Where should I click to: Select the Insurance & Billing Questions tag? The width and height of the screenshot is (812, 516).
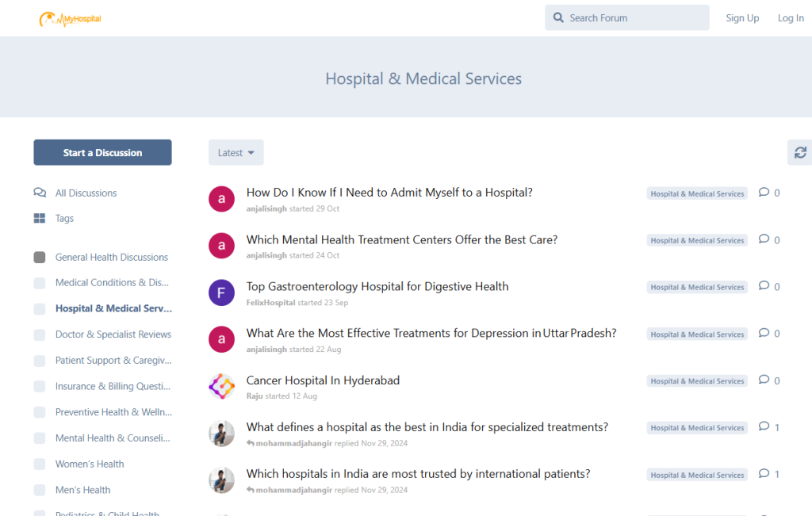coord(113,386)
